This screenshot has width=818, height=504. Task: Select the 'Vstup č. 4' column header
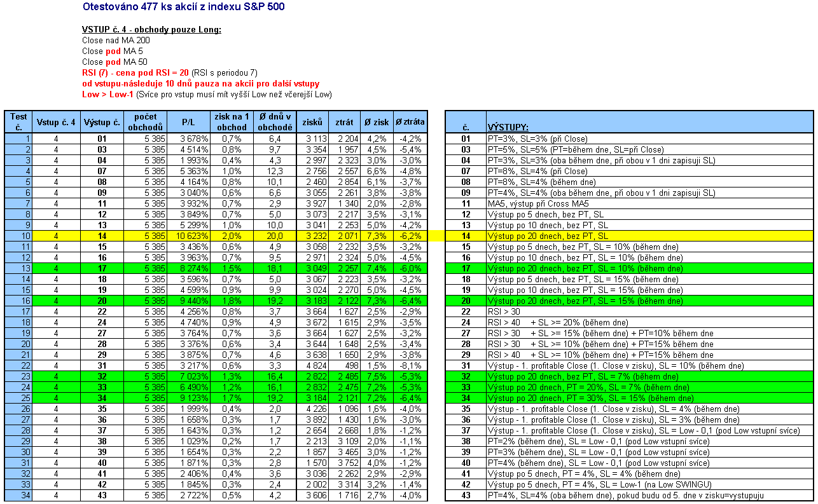(x=56, y=122)
